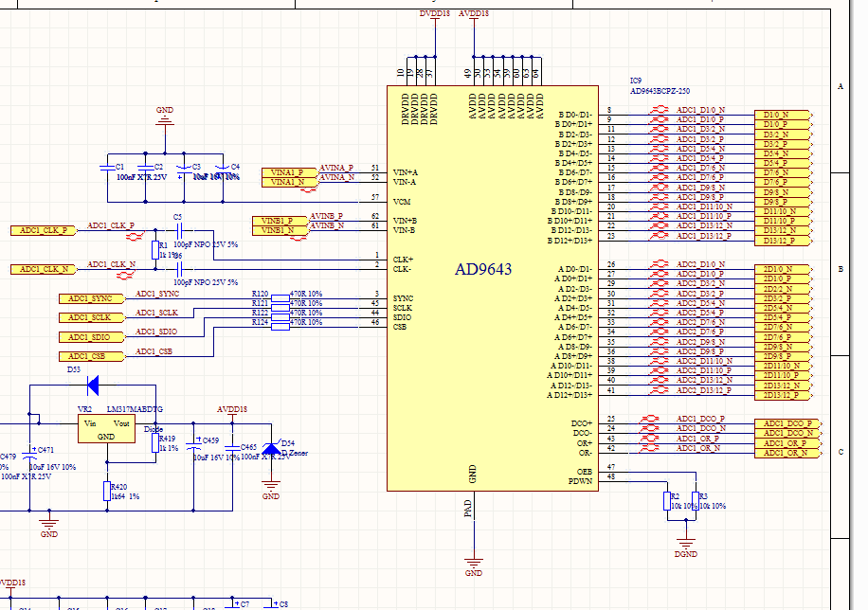Select Zener diode D54 symbol

tap(271, 448)
